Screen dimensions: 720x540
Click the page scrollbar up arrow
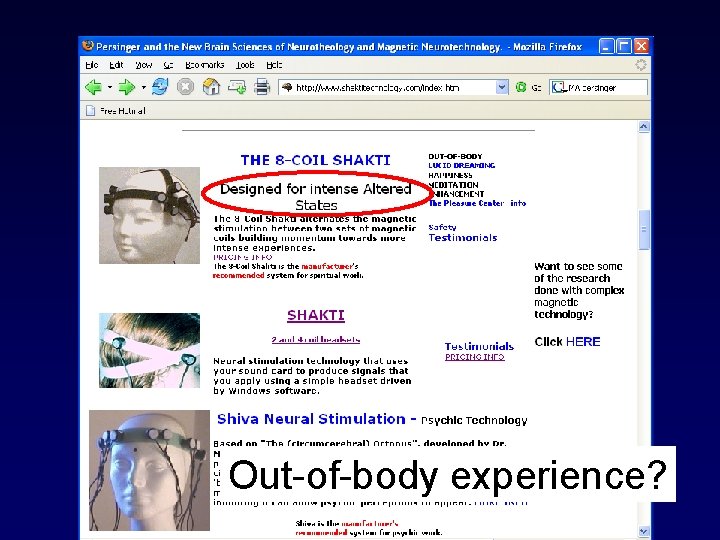[x=644, y=126]
